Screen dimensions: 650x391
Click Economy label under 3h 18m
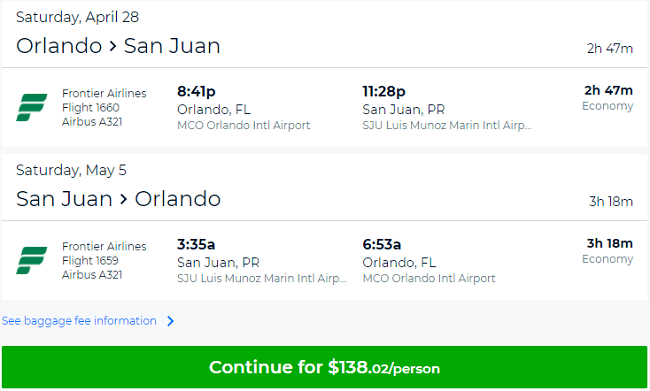pos(607,259)
